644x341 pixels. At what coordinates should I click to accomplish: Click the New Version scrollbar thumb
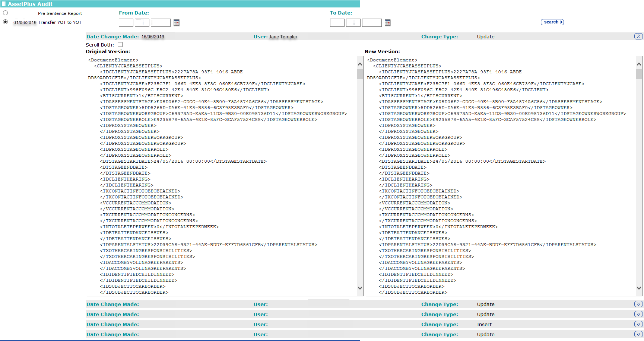[x=639, y=74]
